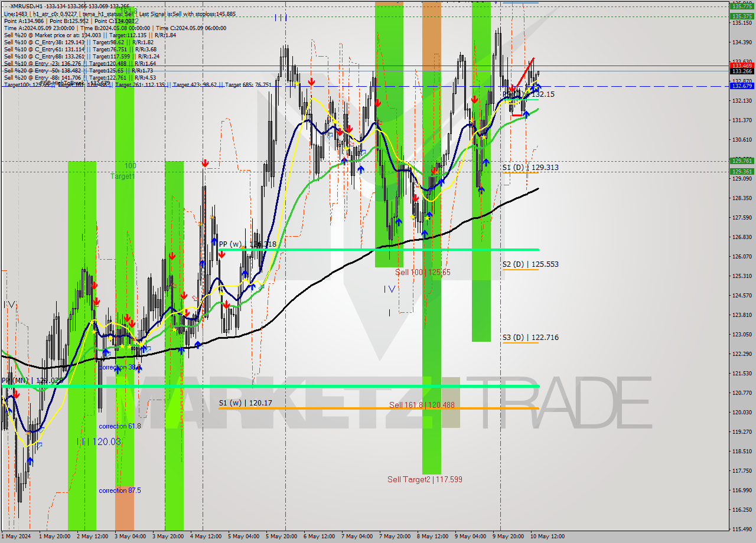Screen dimensions: 756x543
Task: Click the 'Point A:134.986' value
Action: pos(24,21)
